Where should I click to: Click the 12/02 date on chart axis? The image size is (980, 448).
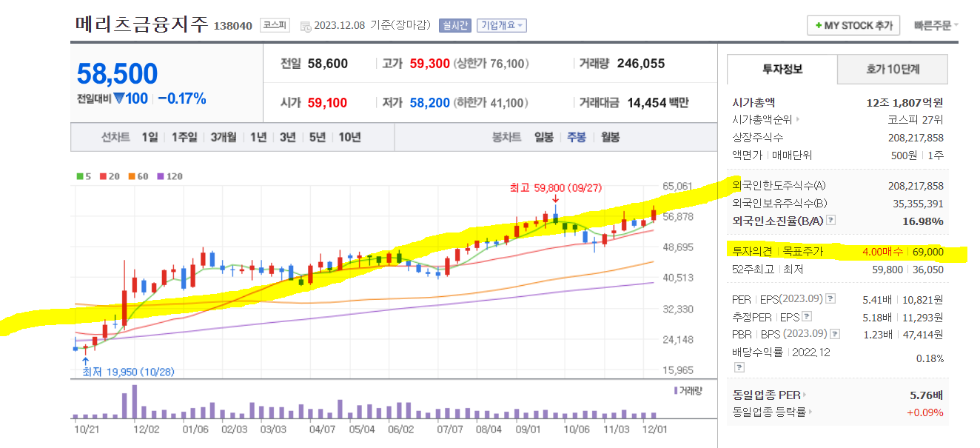coord(146,429)
